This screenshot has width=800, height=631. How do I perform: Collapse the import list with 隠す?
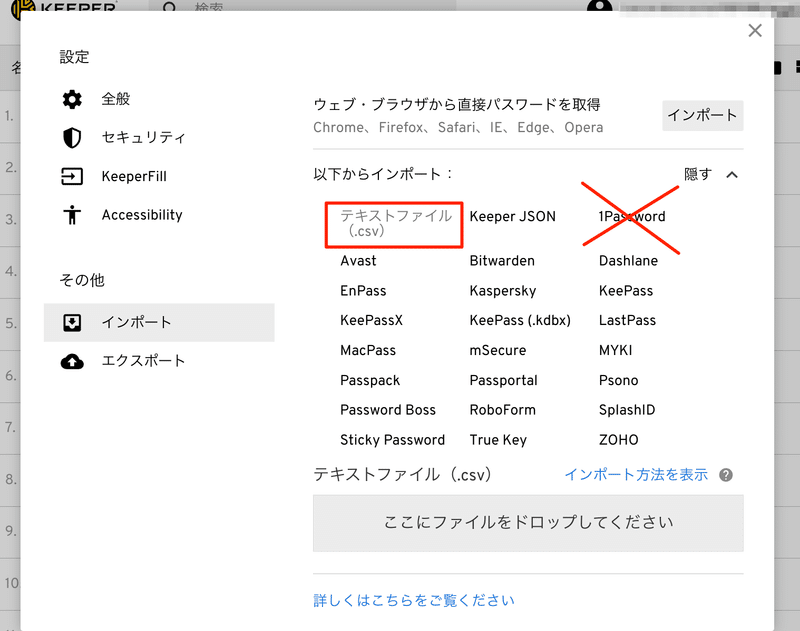click(697, 174)
